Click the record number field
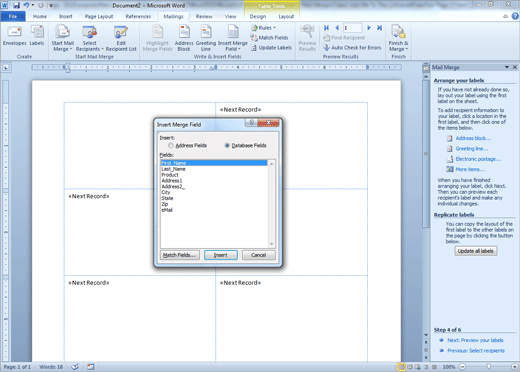The height and width of the screenshot is (372, 520). tap(353, 28)
